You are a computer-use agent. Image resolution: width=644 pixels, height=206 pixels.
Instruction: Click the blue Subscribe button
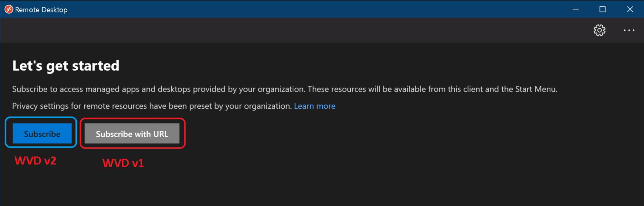click(42, 133)
